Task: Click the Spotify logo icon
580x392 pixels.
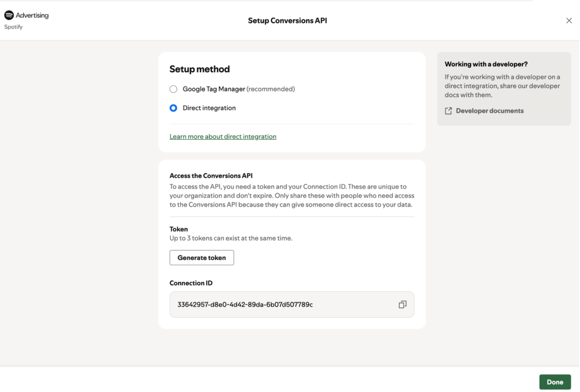Action: (9, 15)
